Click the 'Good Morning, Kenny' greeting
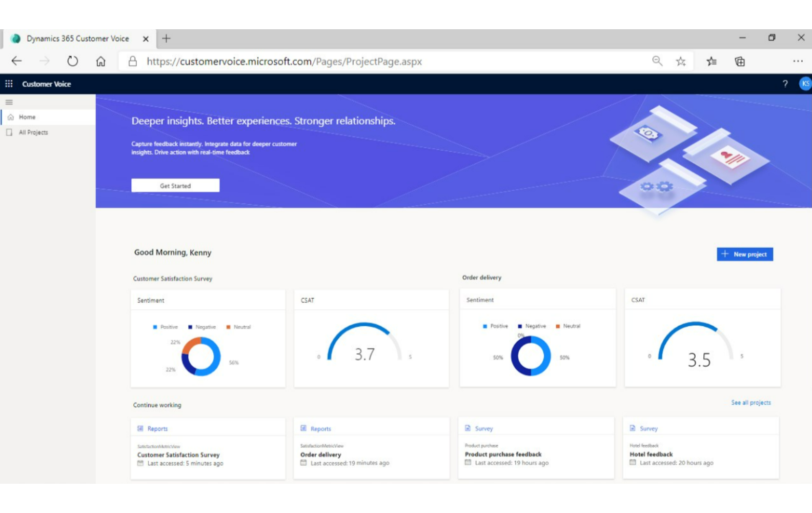The height and width of the screenshot is (513, 812). [173, 252]
